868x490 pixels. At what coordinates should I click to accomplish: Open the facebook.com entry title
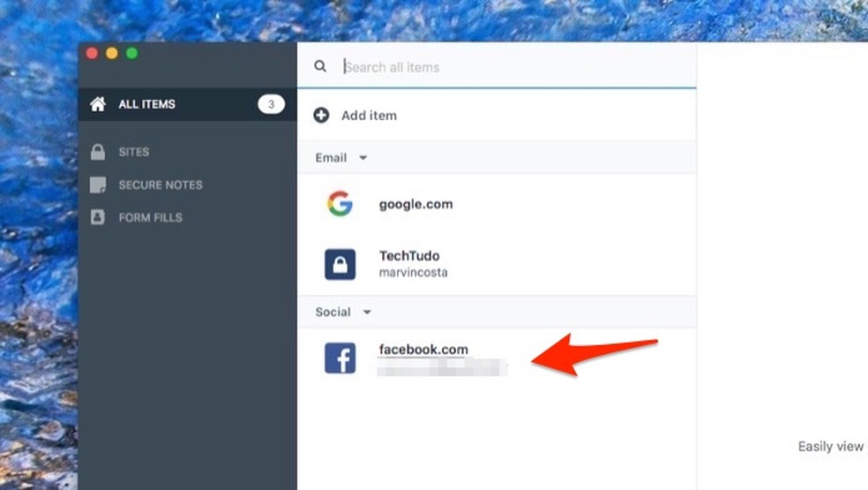click(x=423, y=350)
